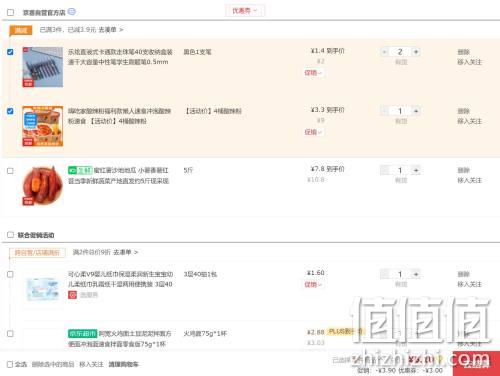Click the JD supermarket badge on noodle item

pos(82,333)
